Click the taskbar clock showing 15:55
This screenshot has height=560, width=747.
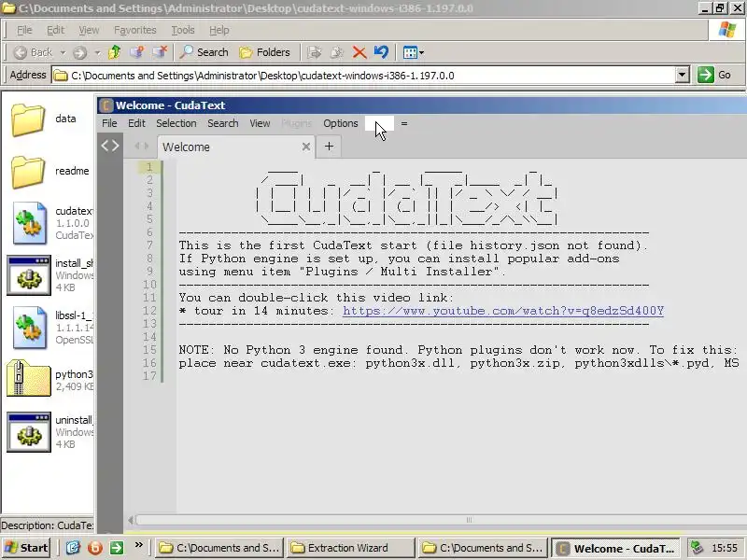click(x=725, y=548)
